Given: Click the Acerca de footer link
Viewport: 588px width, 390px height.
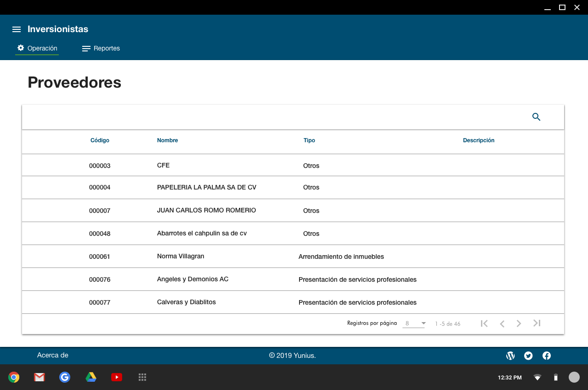Looking at the screenshot, I should [53, 355].
